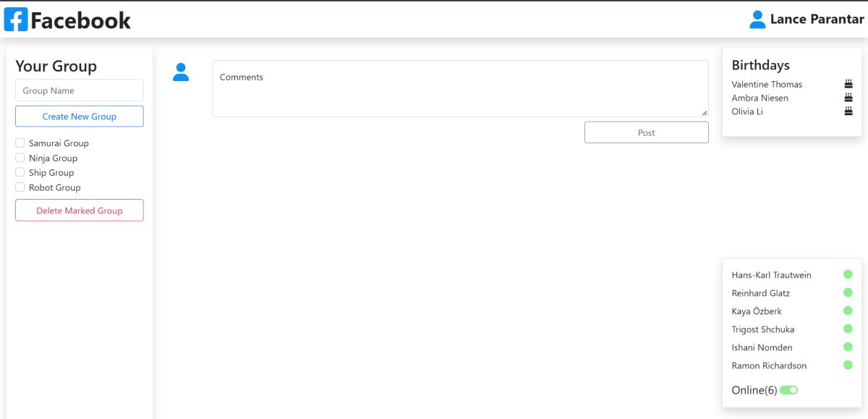This screenshot has width=868, height=419.
Task: Click the birthday cake icon for Valentine Thomas
Action: tap(848, 84)
